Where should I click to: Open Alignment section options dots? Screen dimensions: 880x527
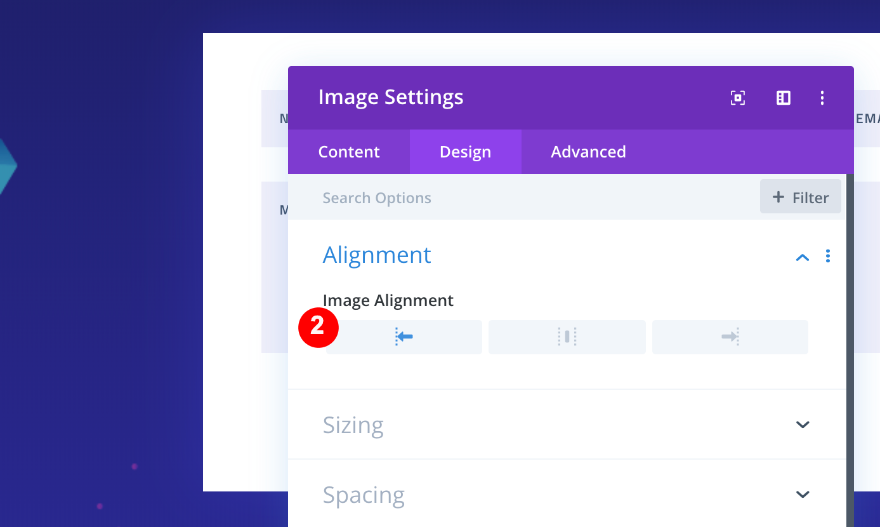pos(828,257)
